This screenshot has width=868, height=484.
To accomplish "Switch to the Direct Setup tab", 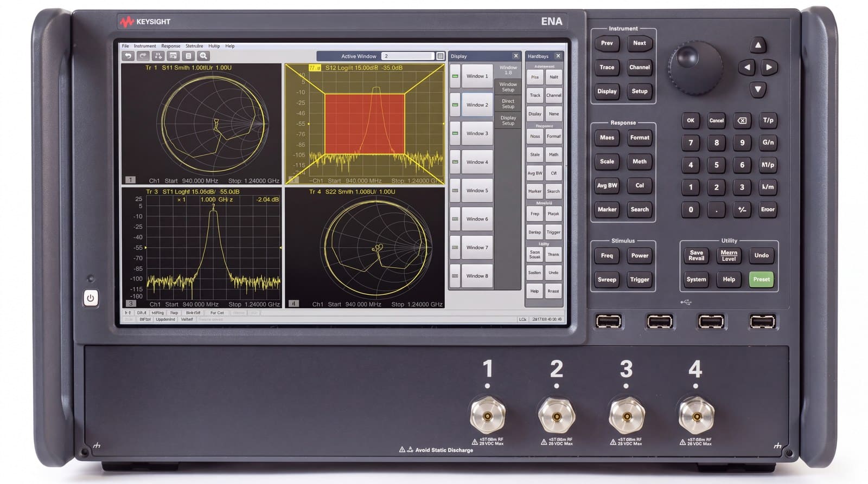I will click(x=508, y=104).
